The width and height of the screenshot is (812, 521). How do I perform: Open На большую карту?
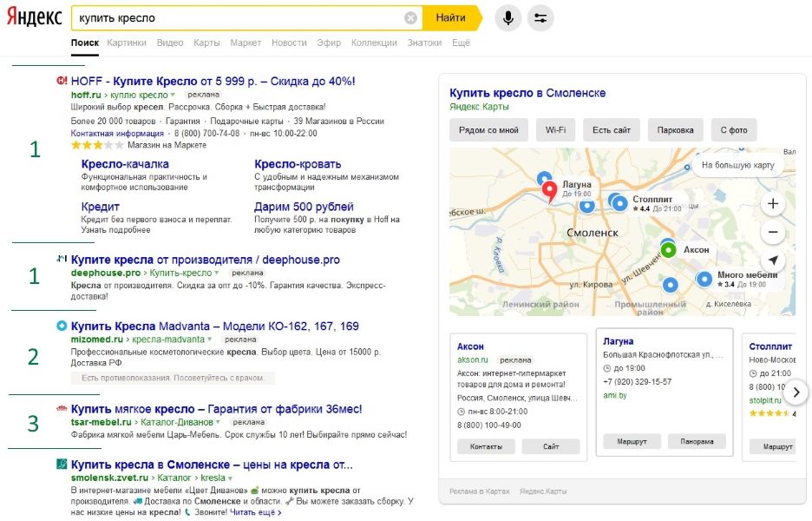point(737,165)
